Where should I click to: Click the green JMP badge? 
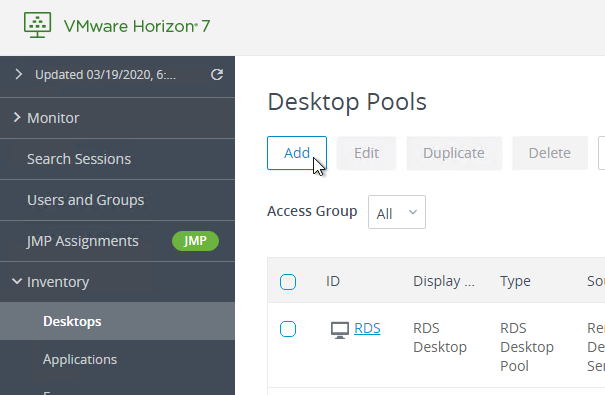click(195, 241)
